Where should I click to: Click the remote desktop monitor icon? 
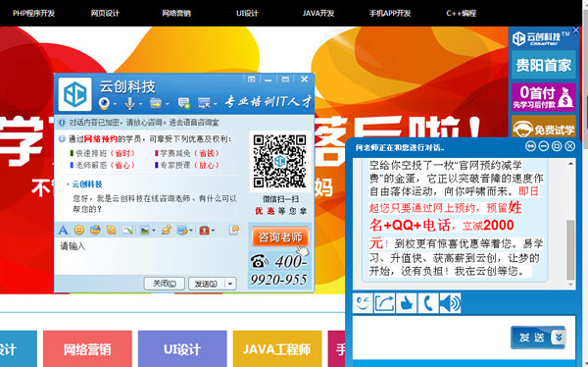[205, 103]
